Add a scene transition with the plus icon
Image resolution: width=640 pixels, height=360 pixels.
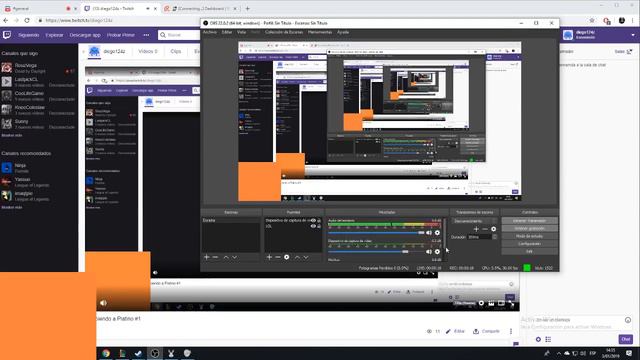[x=476, y=229]
